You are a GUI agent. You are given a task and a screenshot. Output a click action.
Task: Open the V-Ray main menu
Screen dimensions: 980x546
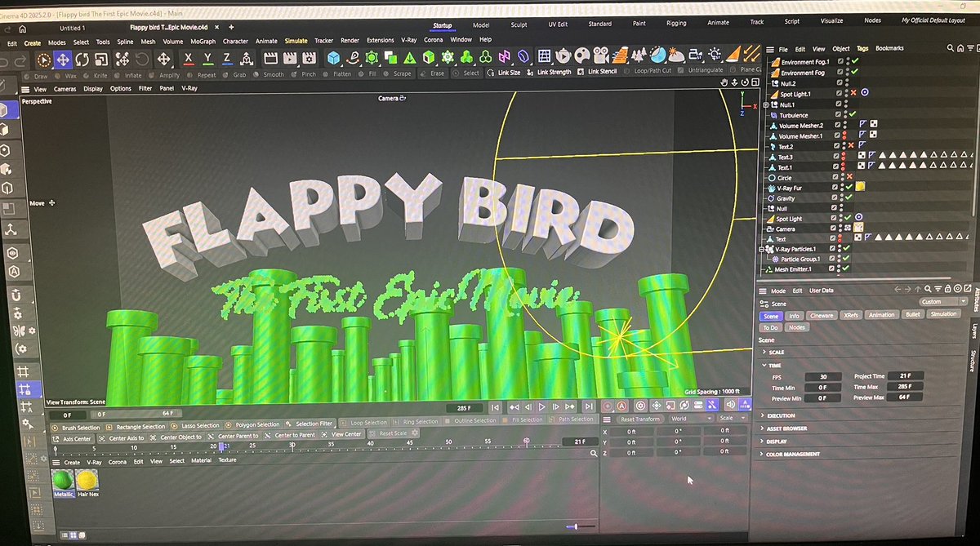408,40
